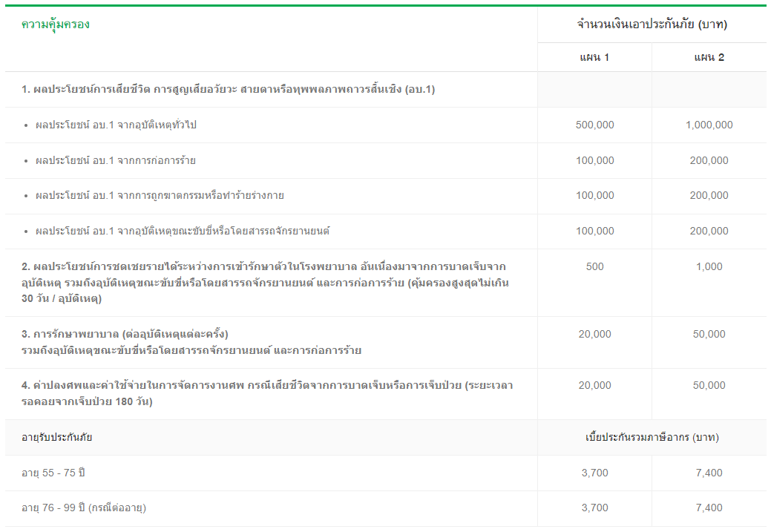The height and width of the screenshot is (532, 771).
Task: Select 3,700 premium for อายุ 76 - 99 ปี
Action: coord(594,508)
